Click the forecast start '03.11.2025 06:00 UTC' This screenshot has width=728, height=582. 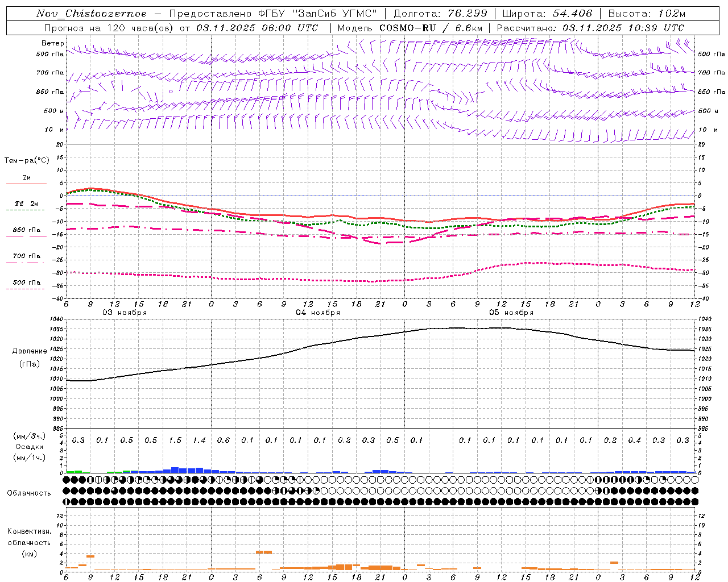click(257, 28)
